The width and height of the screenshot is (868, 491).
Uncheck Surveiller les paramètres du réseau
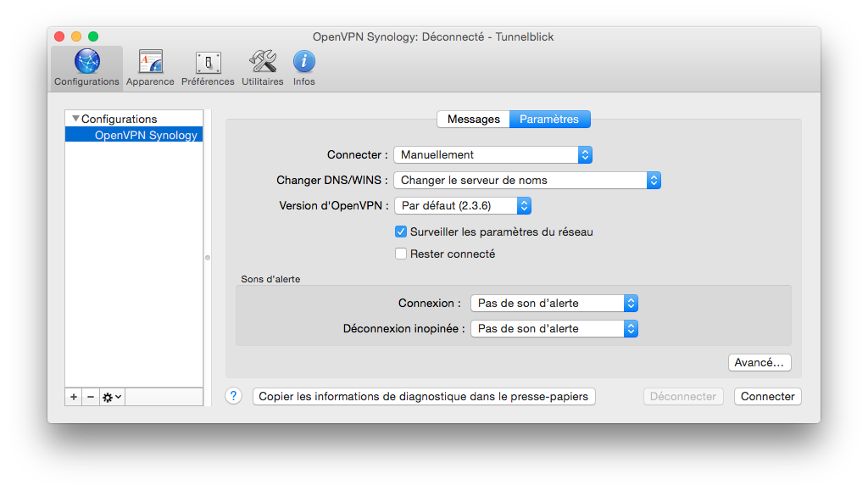[401, 232]
